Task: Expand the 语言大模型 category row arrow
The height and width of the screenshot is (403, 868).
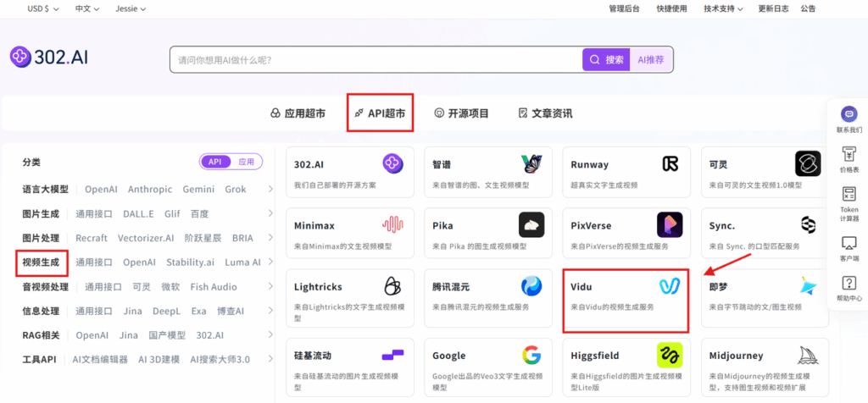Action: tap(270, 190)
